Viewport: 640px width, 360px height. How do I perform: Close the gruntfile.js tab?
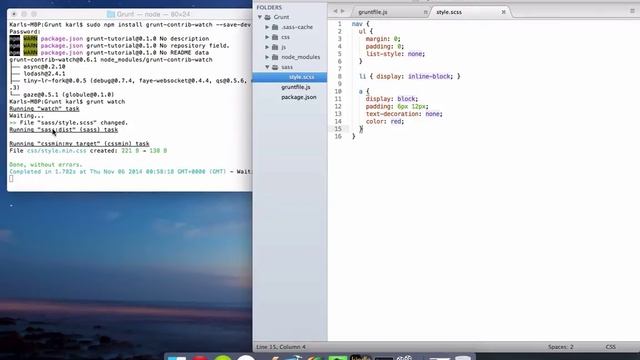(x=425, y=12)
